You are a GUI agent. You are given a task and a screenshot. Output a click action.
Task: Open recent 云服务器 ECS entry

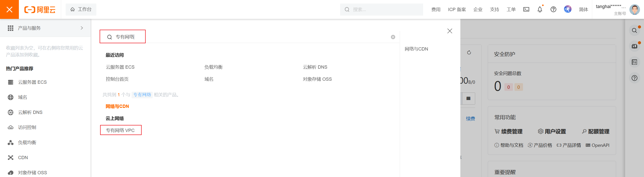pyautogui.click(x=120, y=67)
